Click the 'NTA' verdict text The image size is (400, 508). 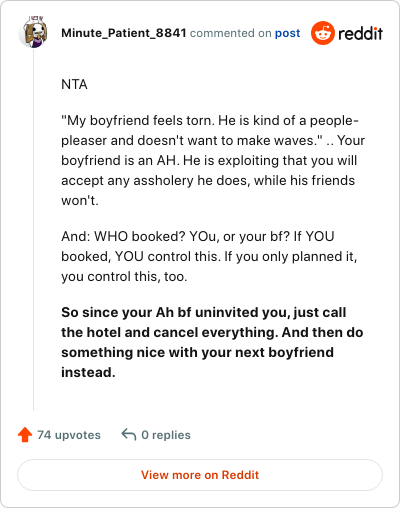pos(74,84)
